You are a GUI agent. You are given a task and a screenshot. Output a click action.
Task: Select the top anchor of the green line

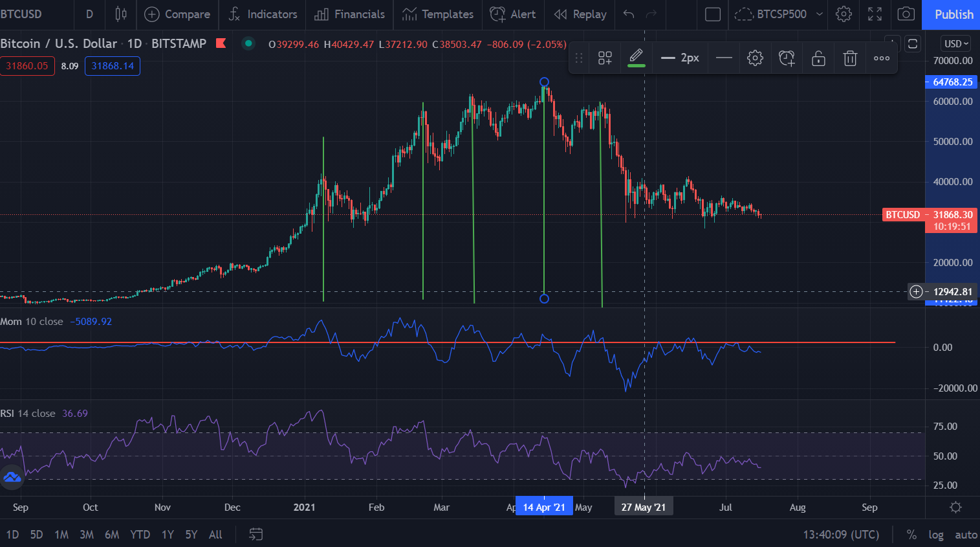pos(544,82)
